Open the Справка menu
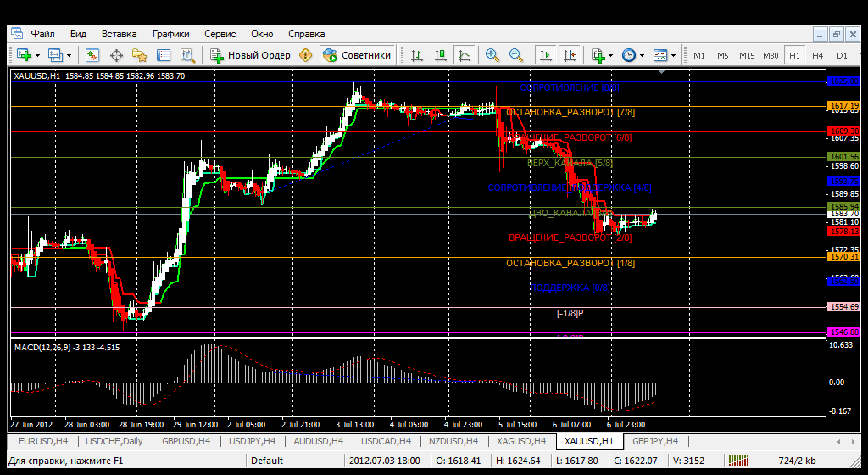The height and width of the screenshot is (475, 868). click(x=307, y=34)
